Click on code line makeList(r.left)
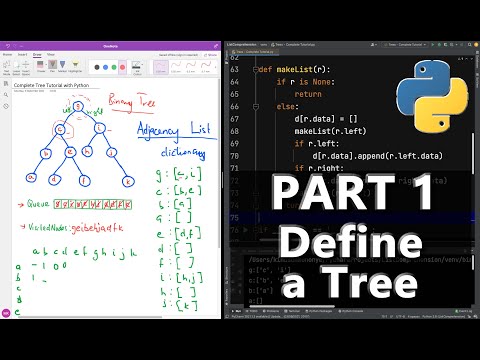 (330, 131)
